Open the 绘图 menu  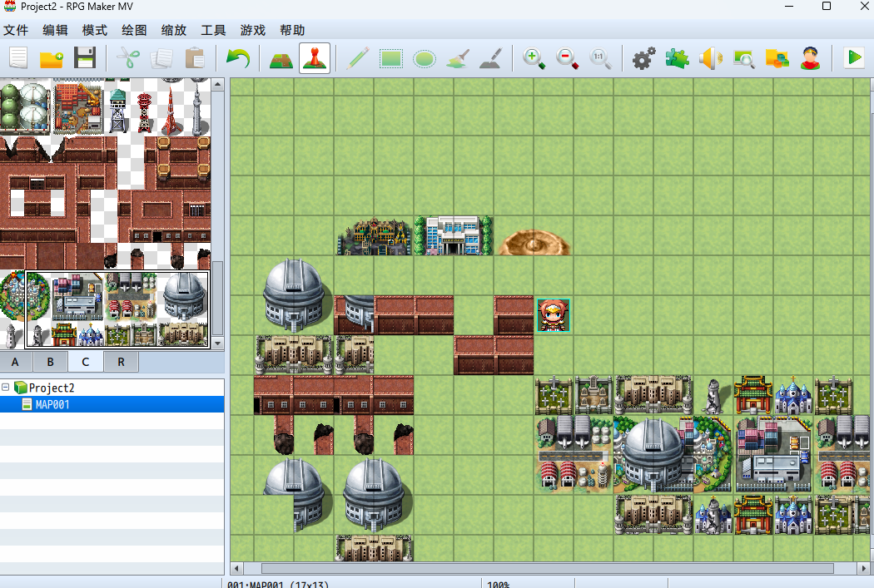coord(134,30)
